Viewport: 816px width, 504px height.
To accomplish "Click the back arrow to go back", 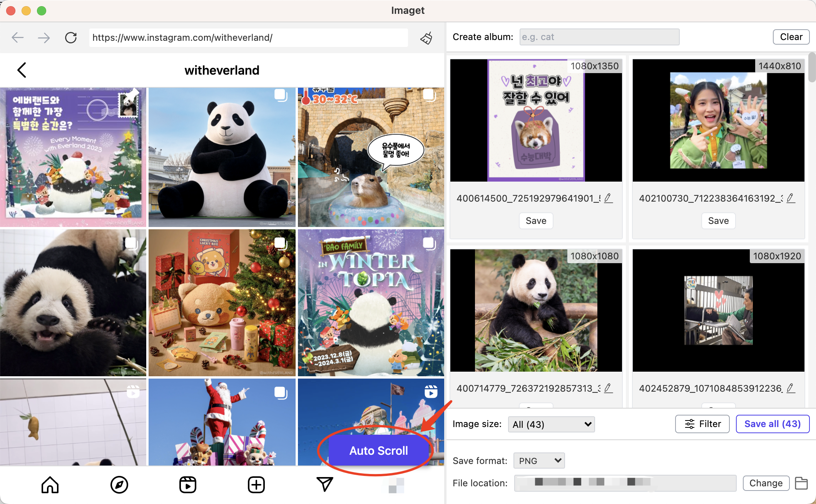I will [x=18, y=37].
